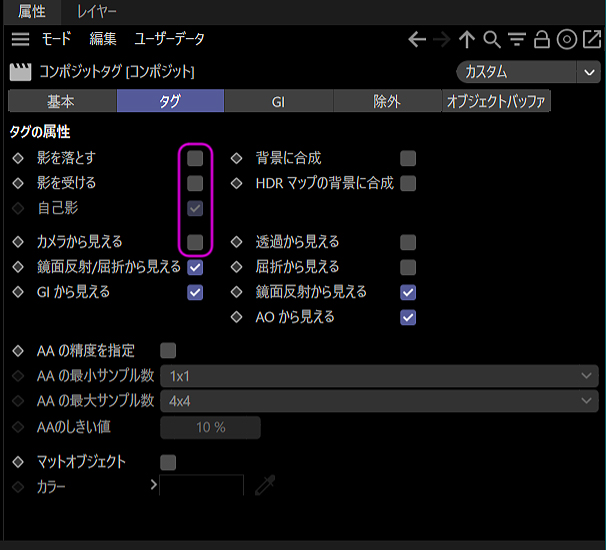This screenshot has height=550, width=606.
Task: Click the AAのしきい値 10% field
Action: 210,427
